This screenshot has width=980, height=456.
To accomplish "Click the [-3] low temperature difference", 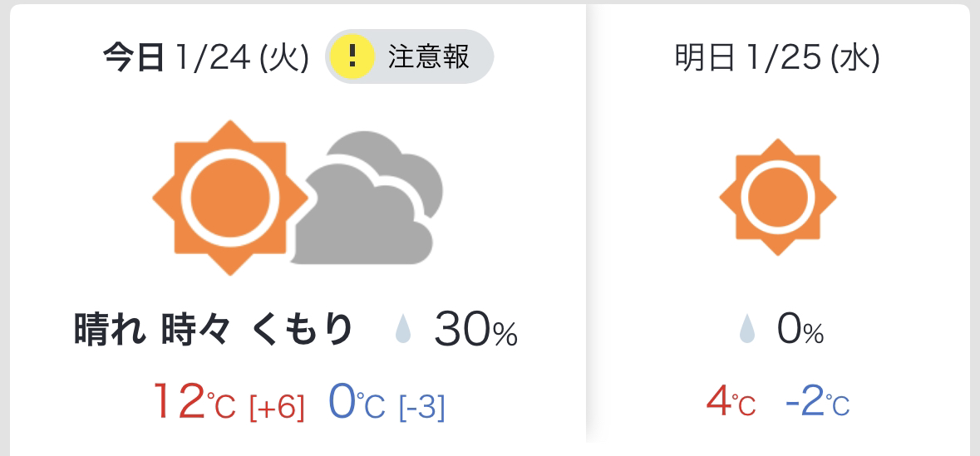I will 422,407.
